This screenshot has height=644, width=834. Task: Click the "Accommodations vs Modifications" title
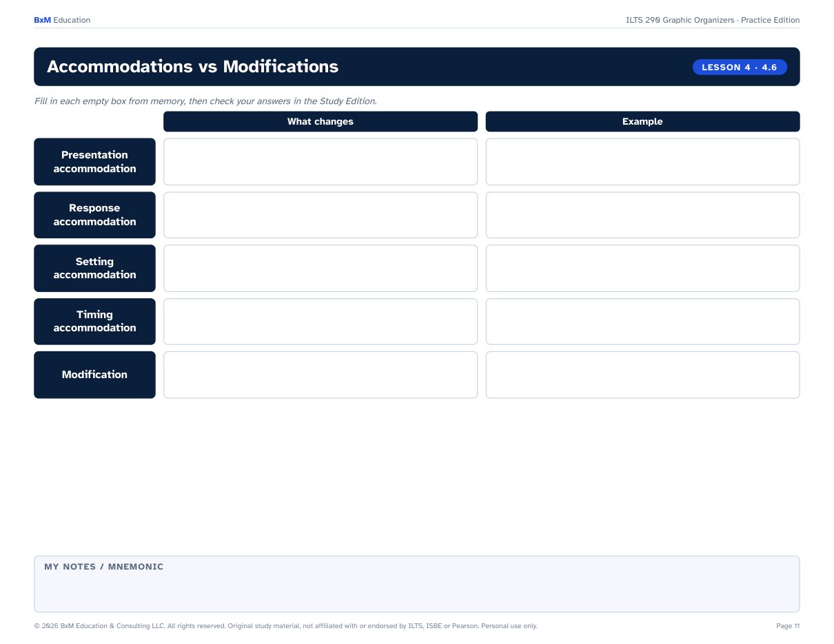pyautogui.click(x=192, y=67)
